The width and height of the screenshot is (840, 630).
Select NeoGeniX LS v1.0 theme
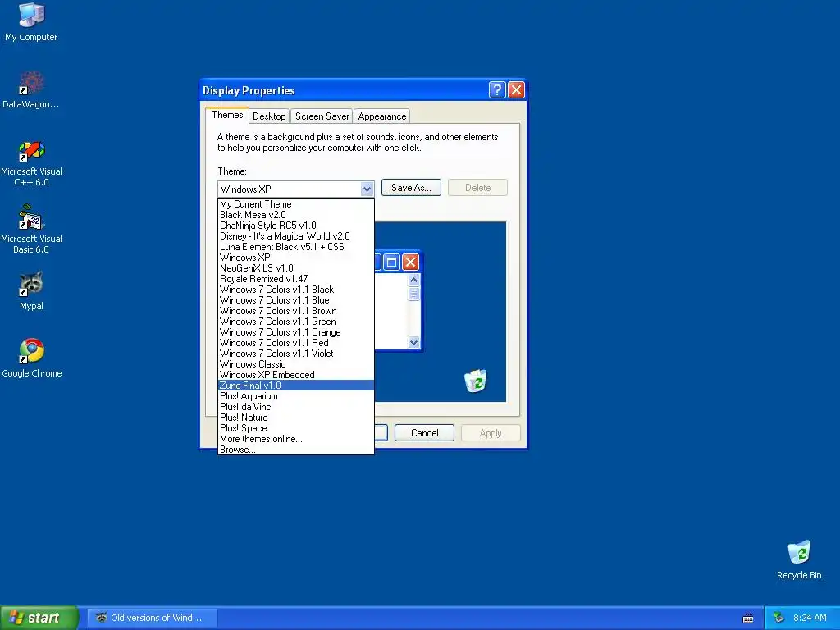coord(295,268)
